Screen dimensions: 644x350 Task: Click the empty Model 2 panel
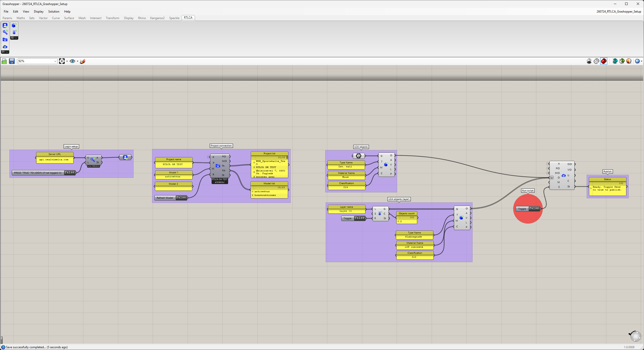click(x=174, y=186)
